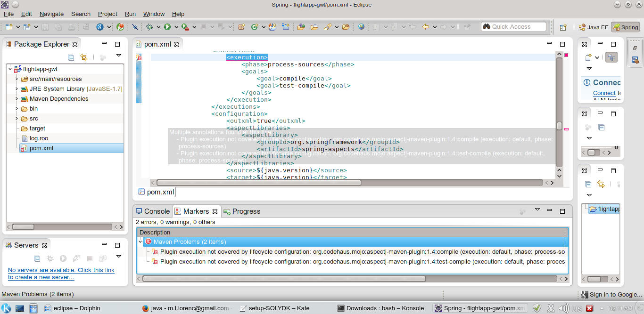Image resolution: width=644 pixels, height=314 pixels.
Task: Click the Open Perspective icon
Action: (x=563, y=27)
